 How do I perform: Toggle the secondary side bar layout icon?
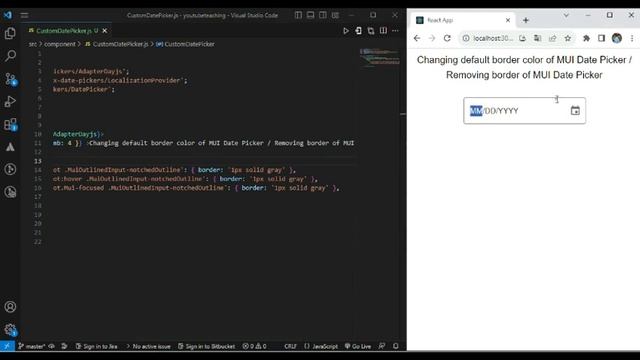point(323,15)
